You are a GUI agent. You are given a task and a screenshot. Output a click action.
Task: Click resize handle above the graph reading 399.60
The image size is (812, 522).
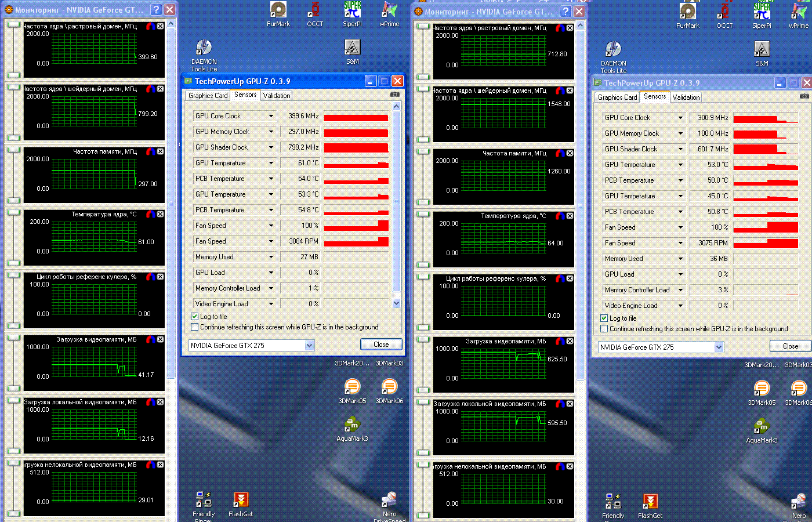click(13, 24)
